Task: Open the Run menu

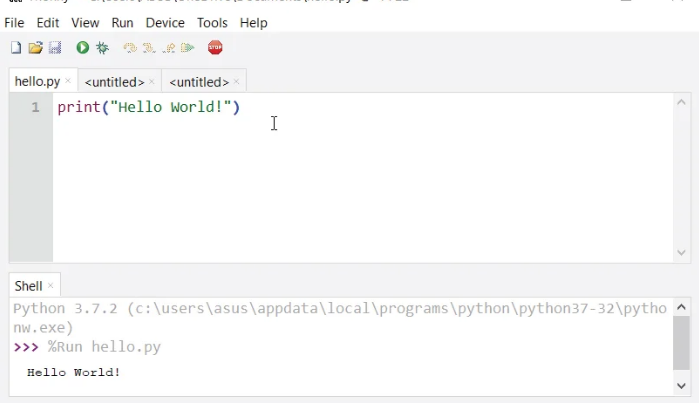Action: pos(122,23)
